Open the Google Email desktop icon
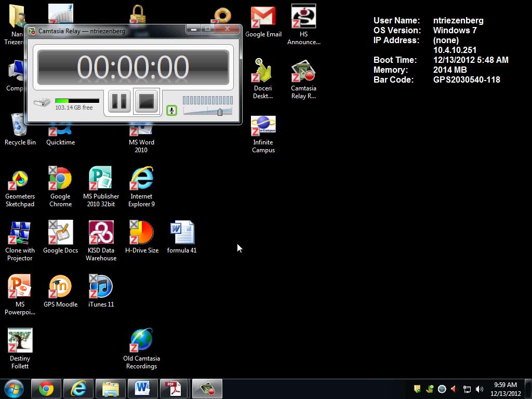This screenshot has width=532, height=399. [x=263, y=22]
